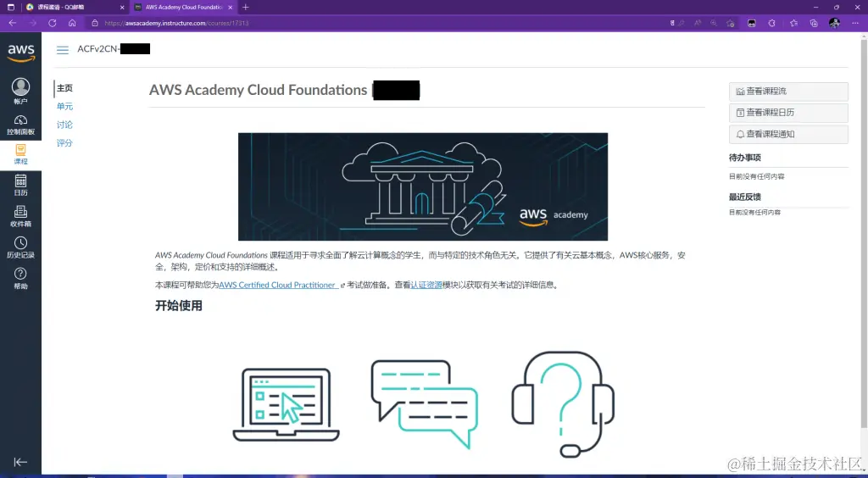Image resolution: width=868 pixels, height=478 pixels.
Task: Open the browser profile avatar
Action: 834,23
